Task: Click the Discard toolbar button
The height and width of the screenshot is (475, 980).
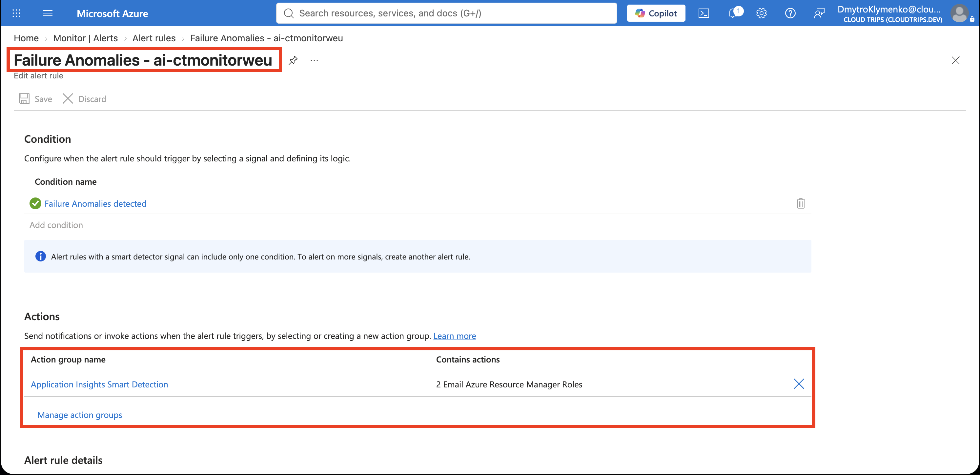Action: pos(85,99)
